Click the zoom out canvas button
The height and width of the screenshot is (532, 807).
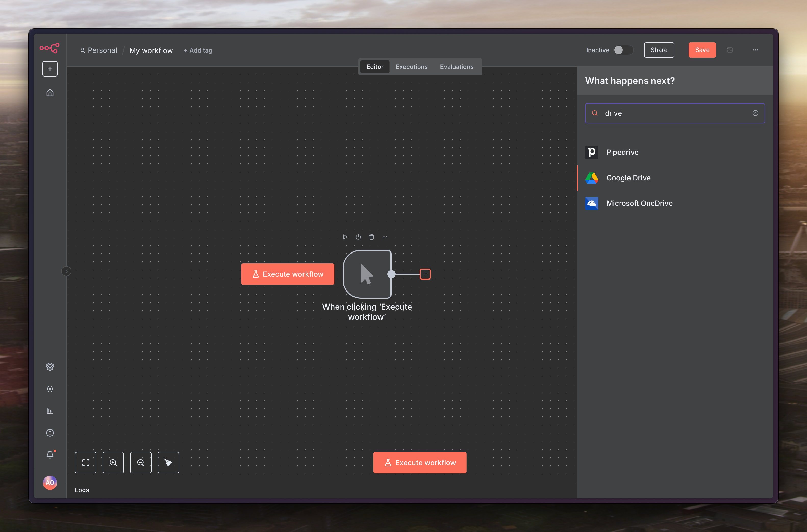141,462
